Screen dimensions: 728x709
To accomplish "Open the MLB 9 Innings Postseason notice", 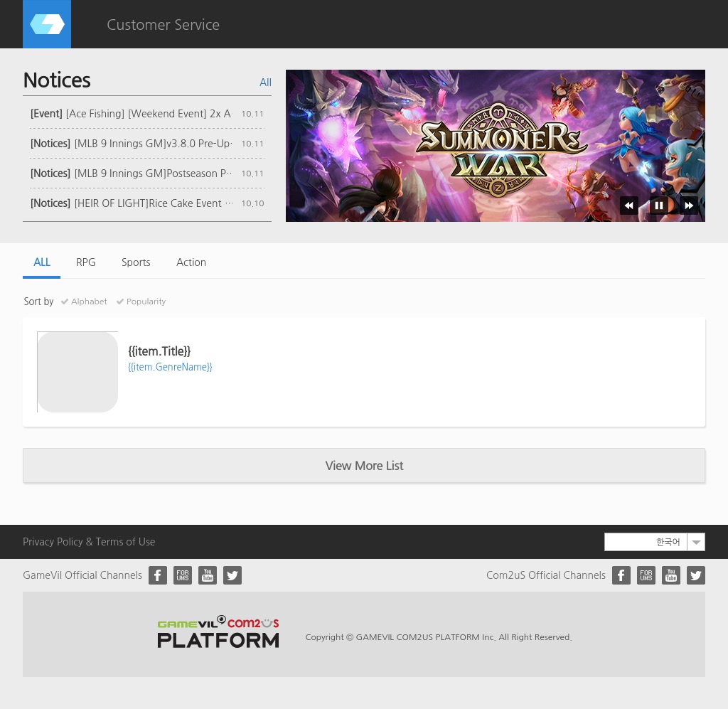I will [x=132, y=174].
